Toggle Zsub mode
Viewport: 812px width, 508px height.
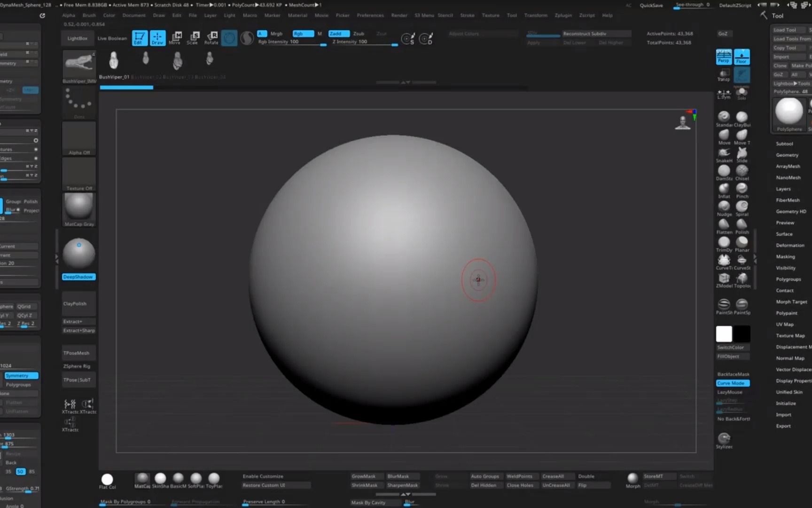(x=359, y=33)
